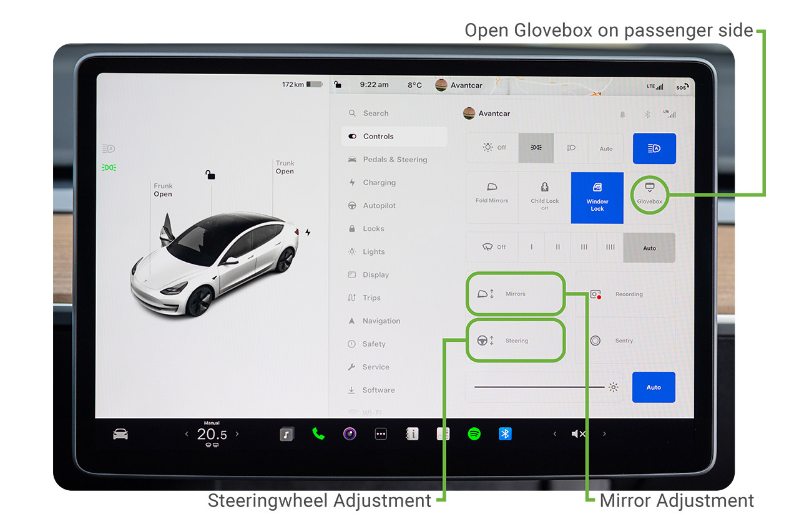Open the Autopilot menu

point(395,206)
